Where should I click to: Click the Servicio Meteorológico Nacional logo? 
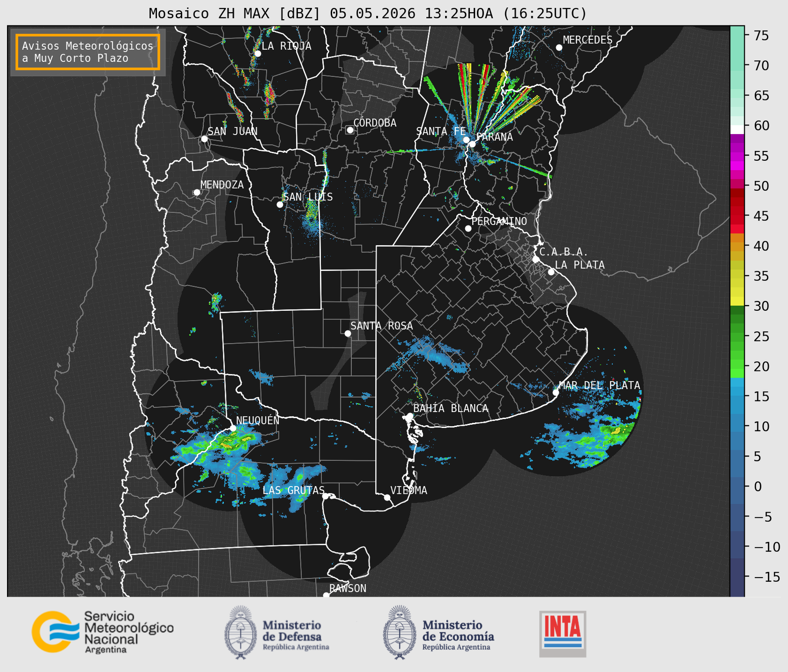103,632
